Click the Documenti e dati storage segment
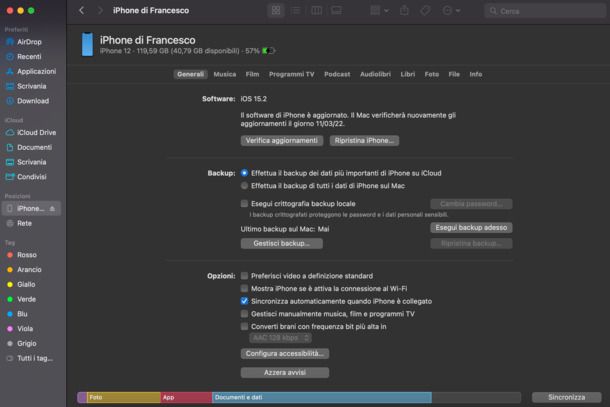 point(322,397)
